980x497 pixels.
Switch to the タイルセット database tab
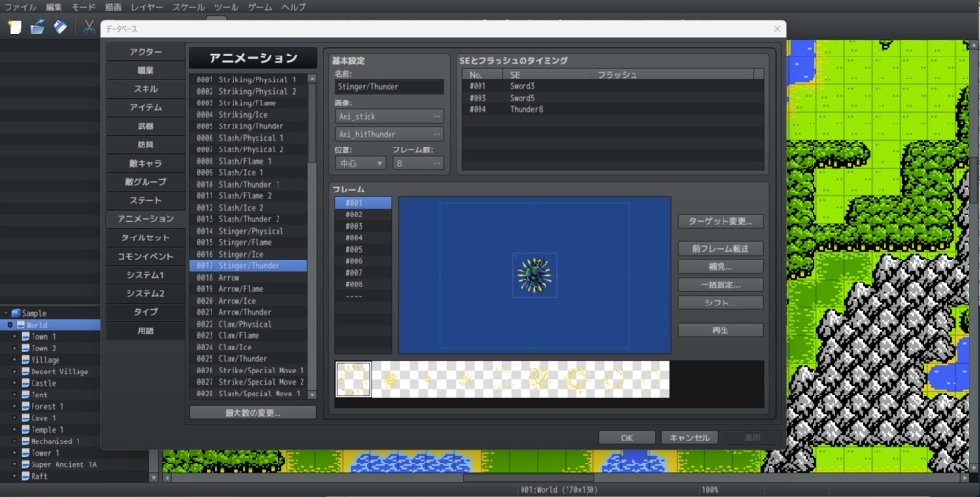(x=145, y=237)
